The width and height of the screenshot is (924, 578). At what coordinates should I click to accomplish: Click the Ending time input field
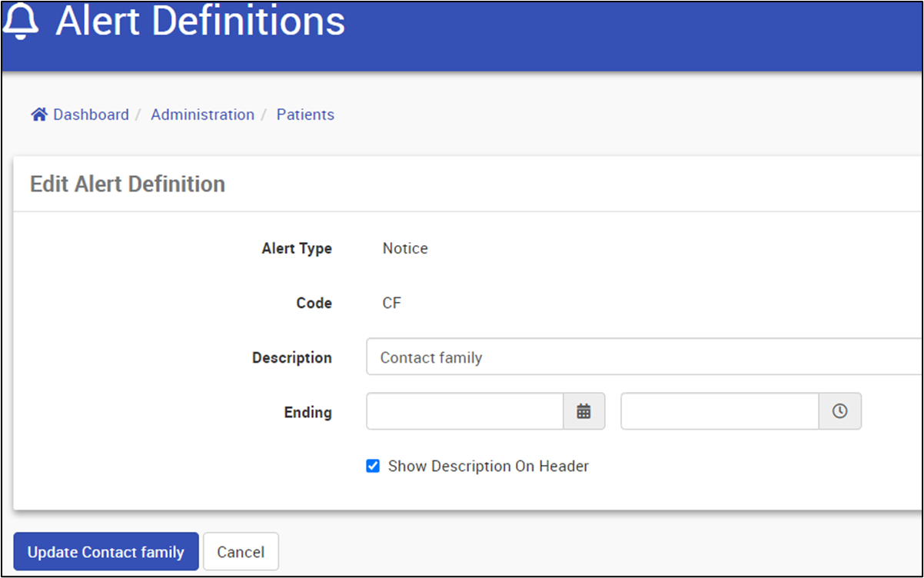(720, 411)
